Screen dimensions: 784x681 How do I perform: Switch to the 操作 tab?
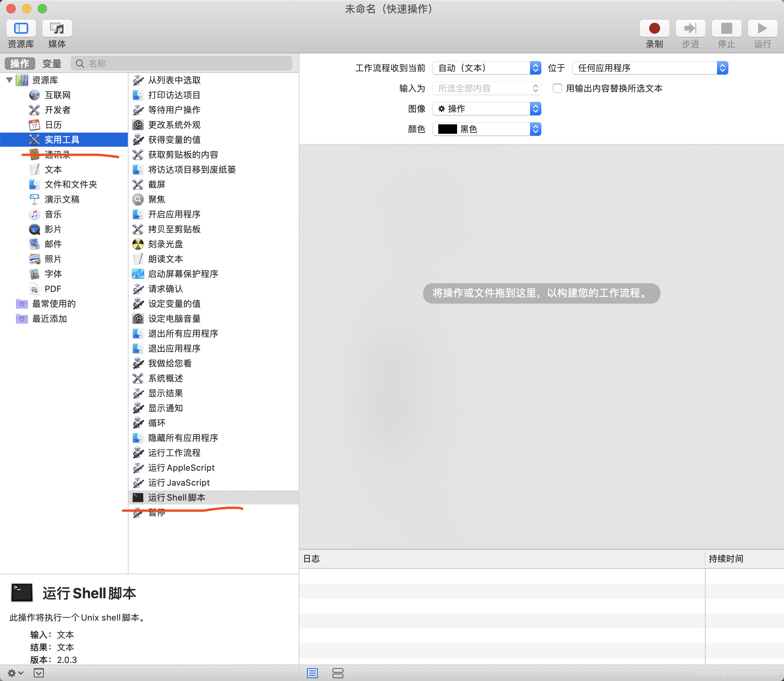coord(20,64)
